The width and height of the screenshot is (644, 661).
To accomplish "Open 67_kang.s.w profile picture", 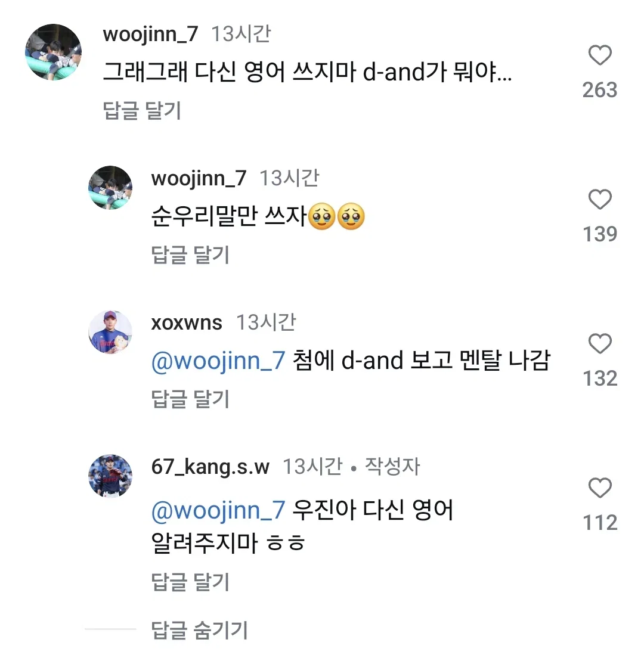I will click(110, 476).
